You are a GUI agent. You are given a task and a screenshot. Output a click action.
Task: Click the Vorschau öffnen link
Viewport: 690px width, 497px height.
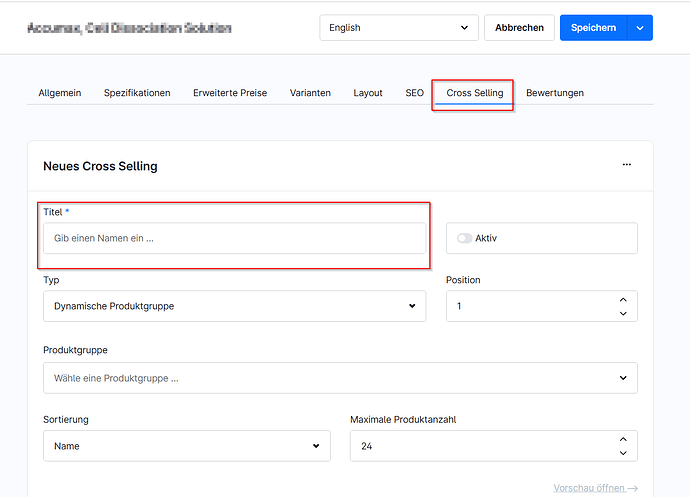tap(595, 488)
